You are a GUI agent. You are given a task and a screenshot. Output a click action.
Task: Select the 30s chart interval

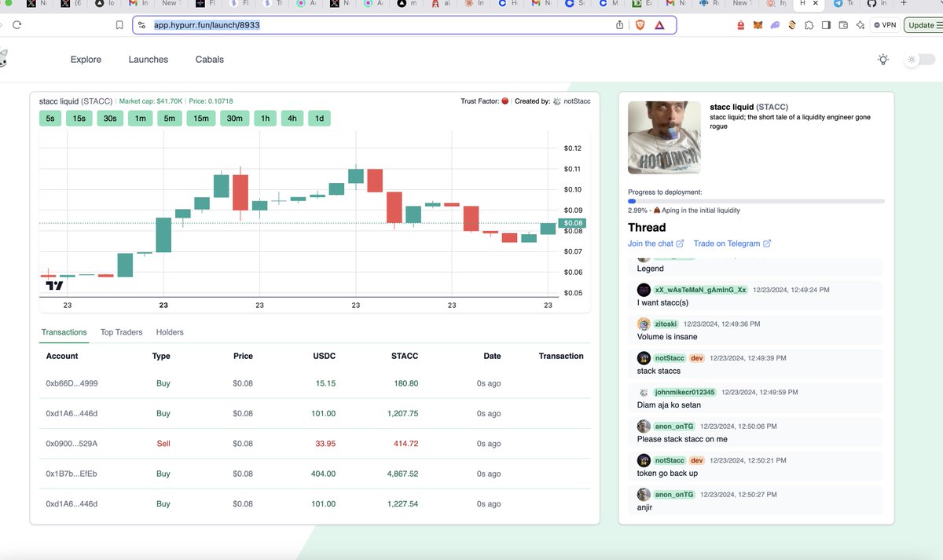(110, 119)
